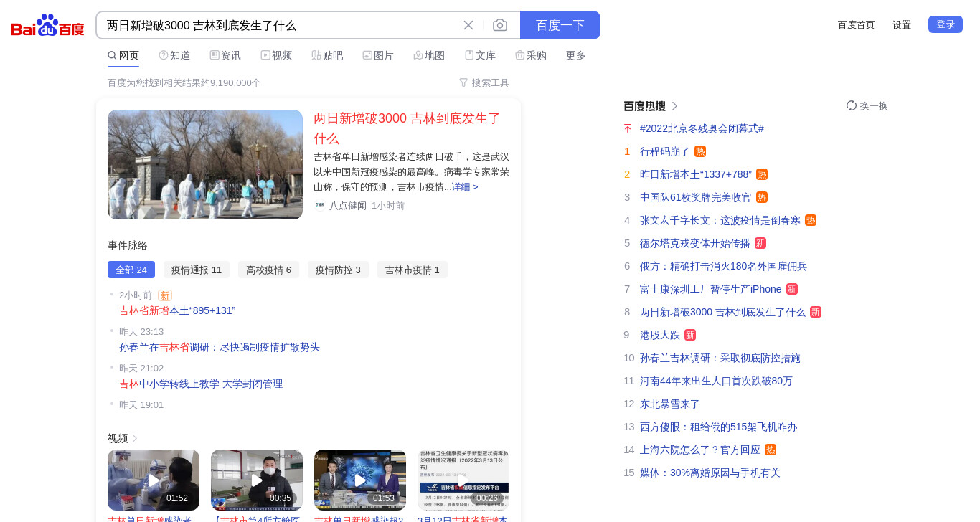The image size is (980, 522).
Task: Open the 视频 tab
Action: [x=276, y=55]
